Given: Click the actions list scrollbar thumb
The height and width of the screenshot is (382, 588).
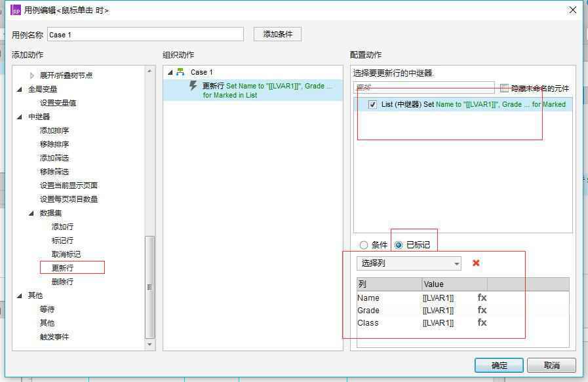Looking at the screenshot, I should (149, 287).
